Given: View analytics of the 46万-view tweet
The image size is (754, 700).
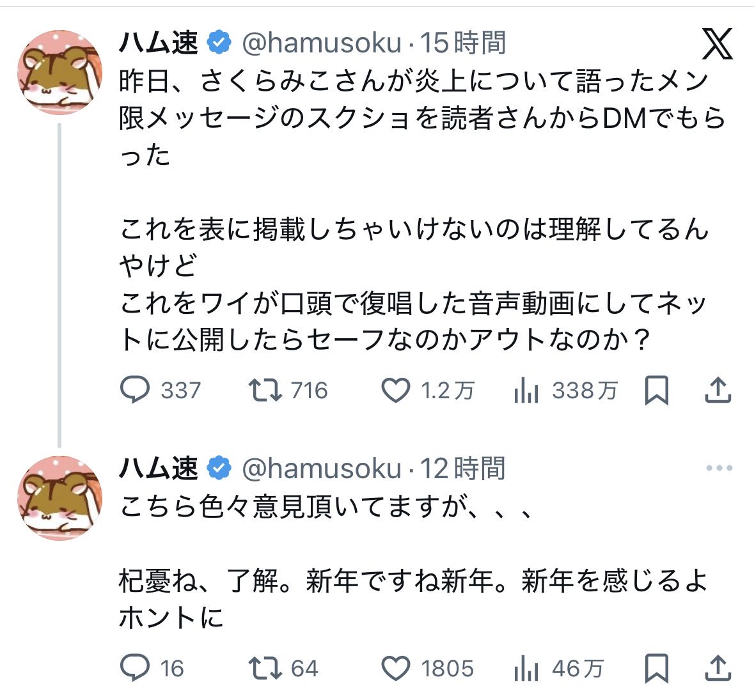Looking at the screenshot, I should [x=526, y=669].
